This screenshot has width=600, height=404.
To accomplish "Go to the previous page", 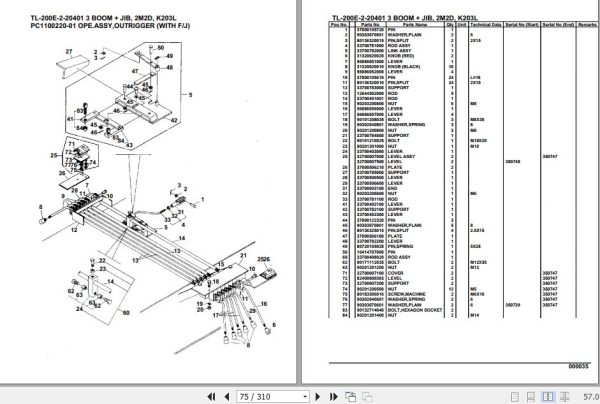I will (227, 397).
